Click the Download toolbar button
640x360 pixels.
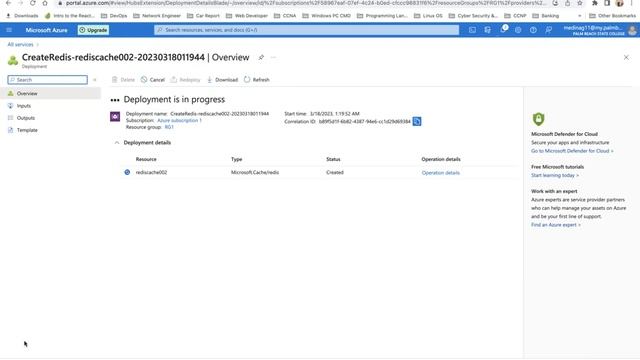[222, 80]
